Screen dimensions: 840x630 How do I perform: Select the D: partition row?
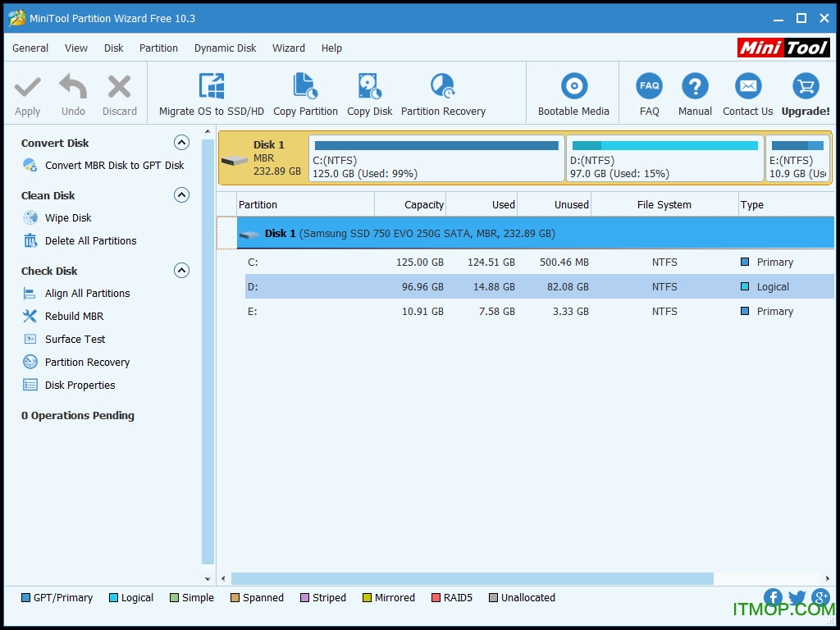coord(410,286)
